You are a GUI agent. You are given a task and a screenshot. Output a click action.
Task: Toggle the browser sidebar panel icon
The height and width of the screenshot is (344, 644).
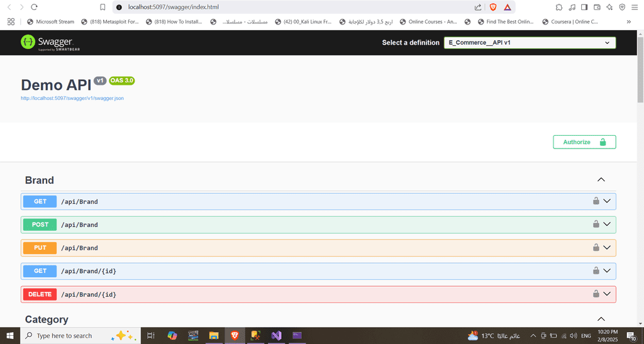click(x=584, y=7)
